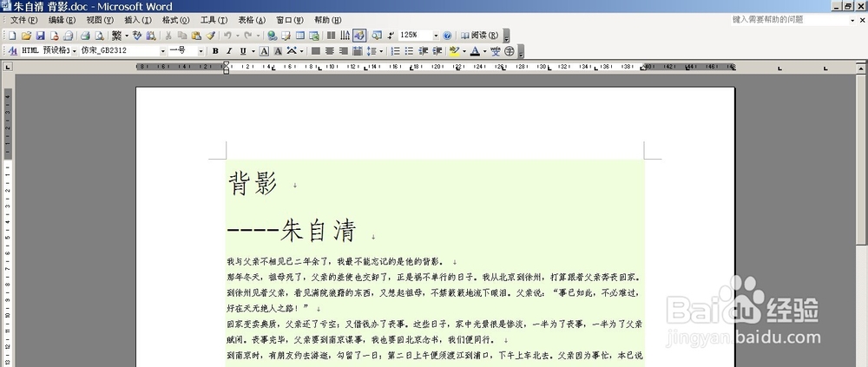This screenshot has height=367, width=868.
Task: Toggle bold formatting
Action: click(215, 51)
